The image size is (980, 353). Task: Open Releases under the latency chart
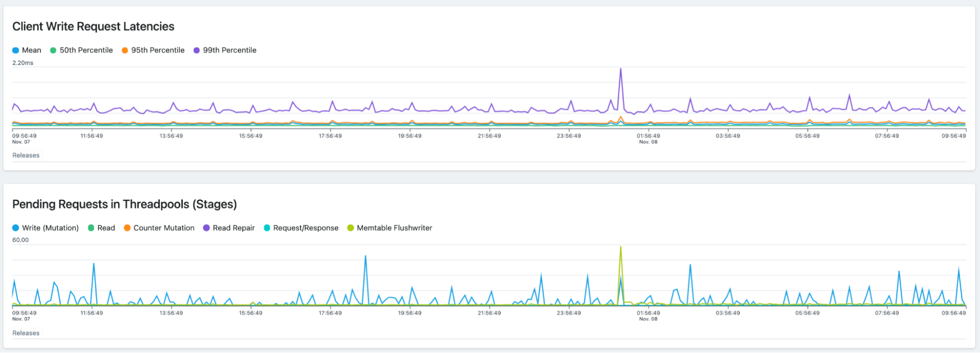(x=26, y=155)
